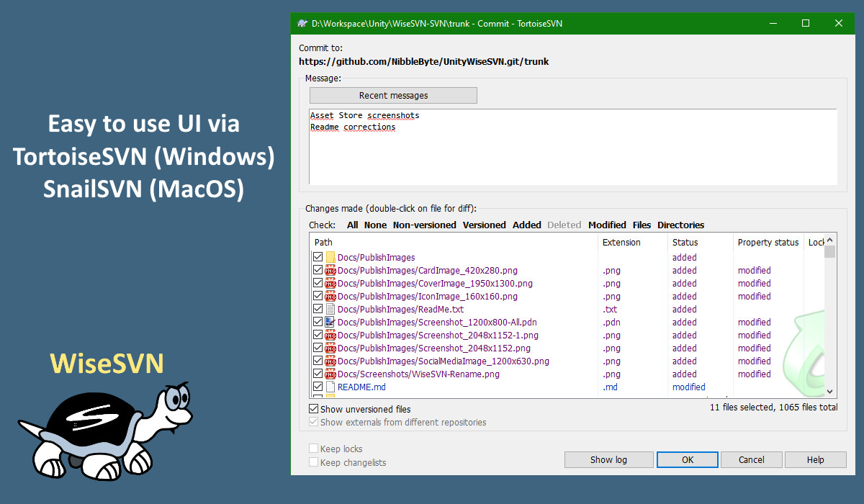Click the repository URL text under Commit to
Viewport: 864px width, 504px height.
tap(424, 62)
